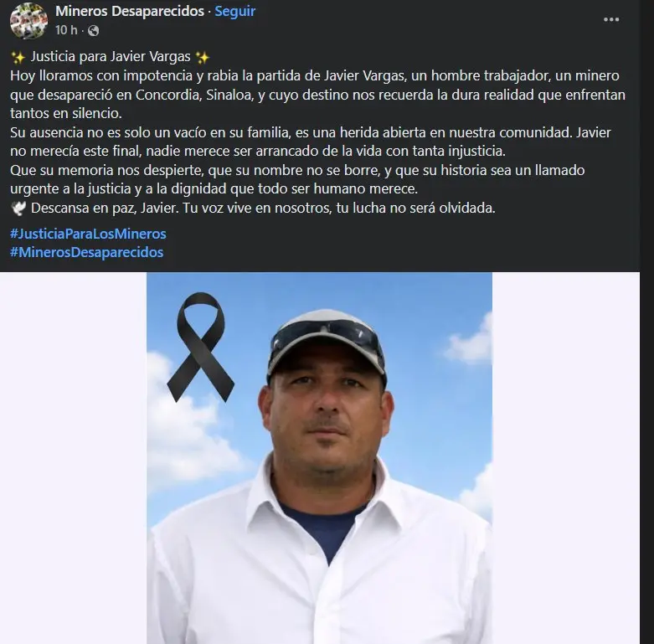Screen dimensions: 654x644
Task: Click the headline Justicia para Javier Vargas
Action: tap(111, 57)
